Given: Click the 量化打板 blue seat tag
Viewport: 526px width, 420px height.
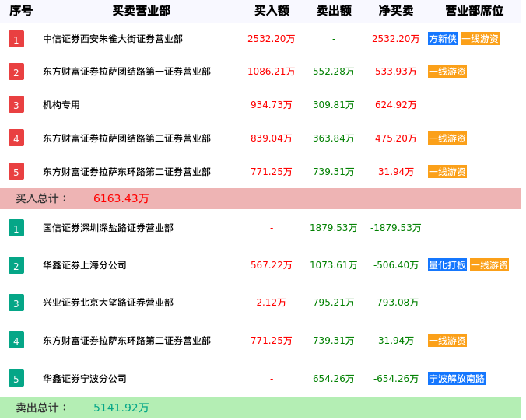Looking at the screenshot, I should [x=447, y=265].
